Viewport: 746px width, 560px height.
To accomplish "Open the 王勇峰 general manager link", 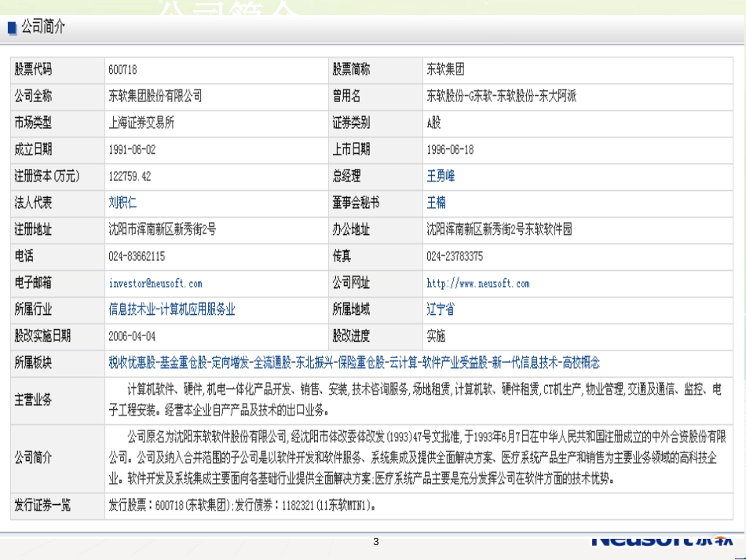I will tap(441, 176).
